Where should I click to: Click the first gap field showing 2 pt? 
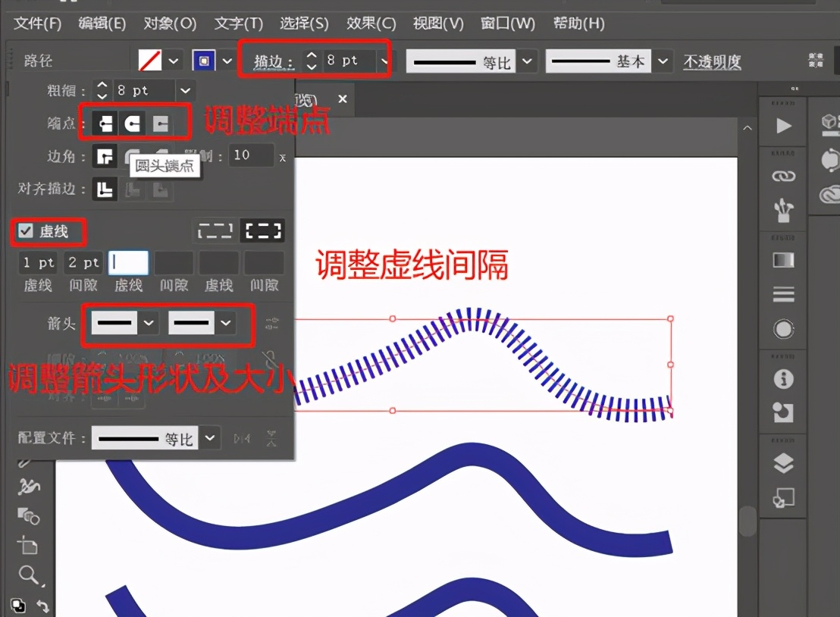coord(83,262)
